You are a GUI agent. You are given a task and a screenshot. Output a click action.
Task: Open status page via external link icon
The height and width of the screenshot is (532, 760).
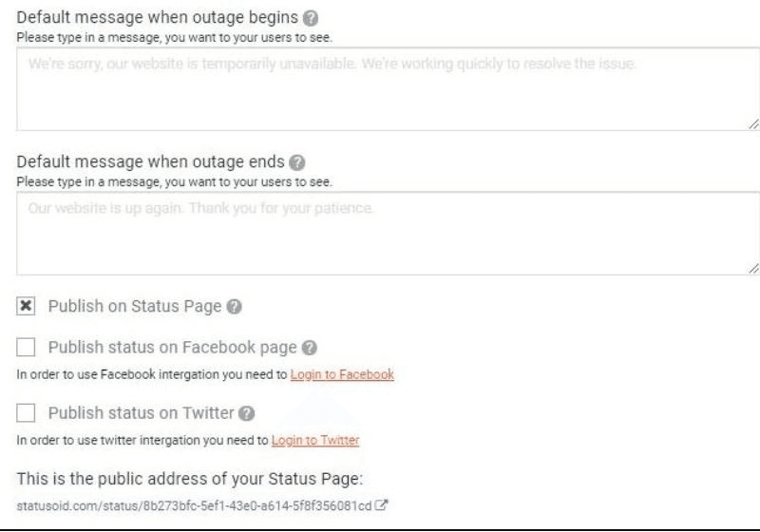[x=382, y=505]
